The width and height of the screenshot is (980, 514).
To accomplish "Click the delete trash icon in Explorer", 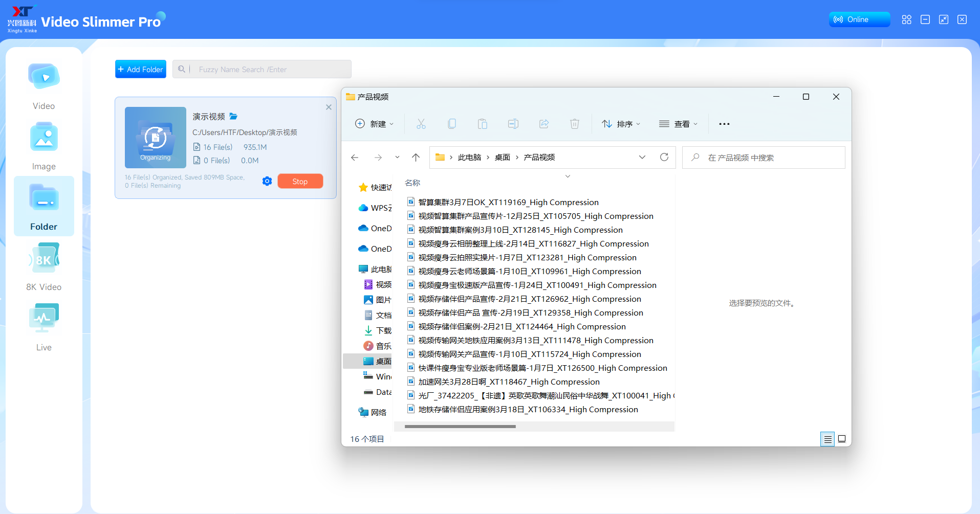I will coord(574,124).
